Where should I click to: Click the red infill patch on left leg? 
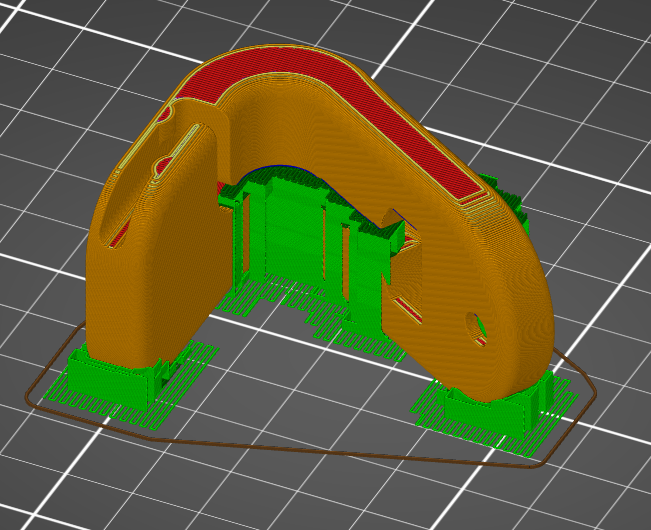[118, 239]
